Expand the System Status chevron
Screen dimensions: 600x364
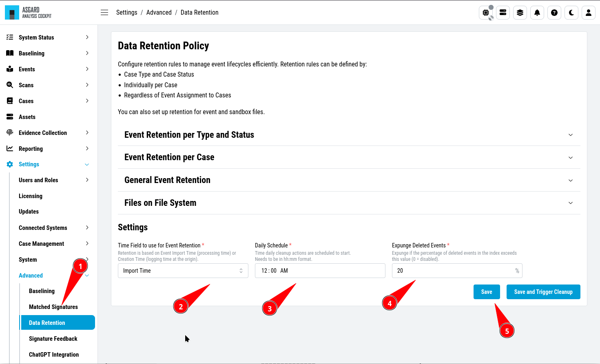(x=87, y=37)
